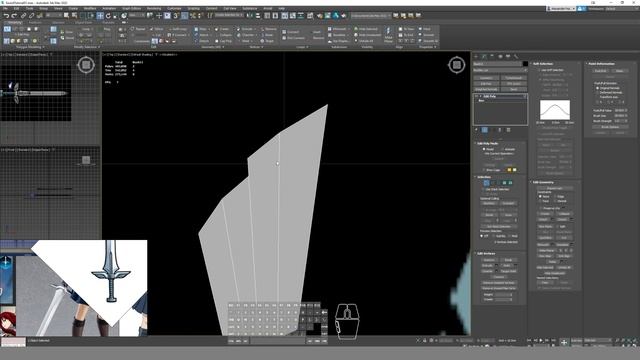Click the object color swatch beside name field
The image size is (640, 360).
pos(525,64)
